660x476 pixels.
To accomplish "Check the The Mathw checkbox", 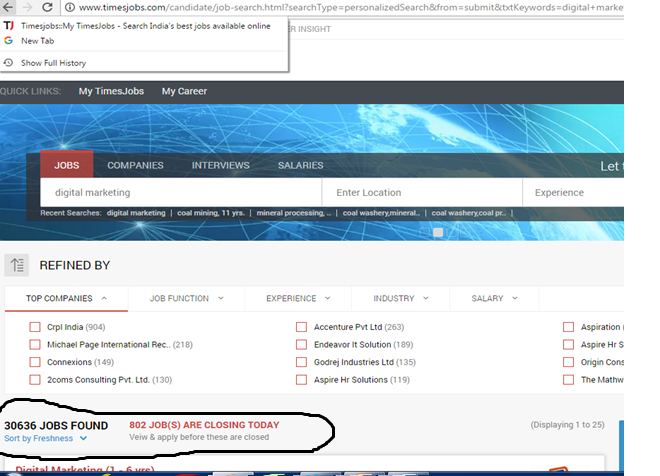I will pyautogui.click(x=569, y=380).
